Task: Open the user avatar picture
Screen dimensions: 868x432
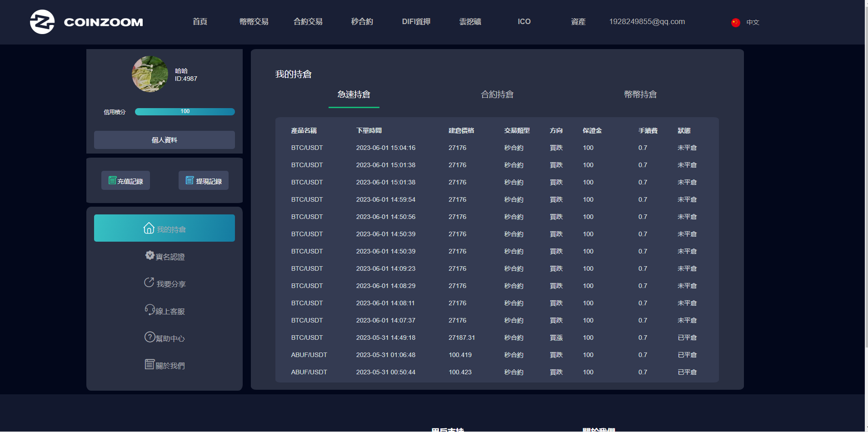Action: 150,74
